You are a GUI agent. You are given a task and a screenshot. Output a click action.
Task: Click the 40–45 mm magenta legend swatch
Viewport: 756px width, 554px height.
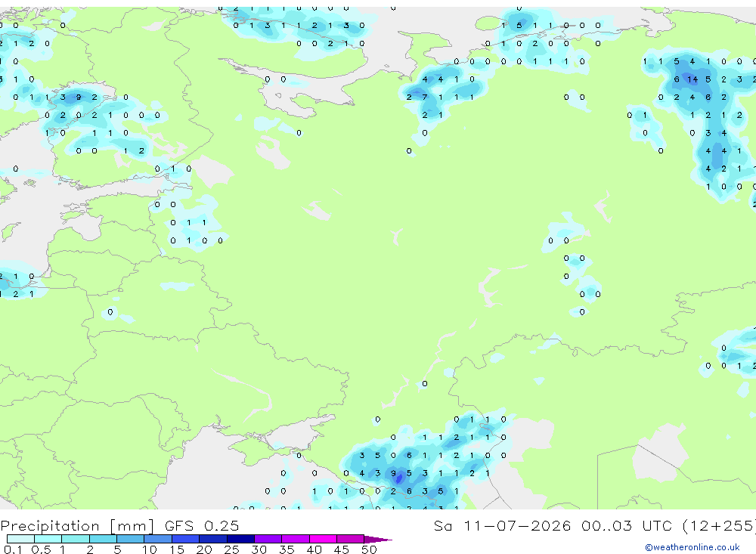click(323, 539)
